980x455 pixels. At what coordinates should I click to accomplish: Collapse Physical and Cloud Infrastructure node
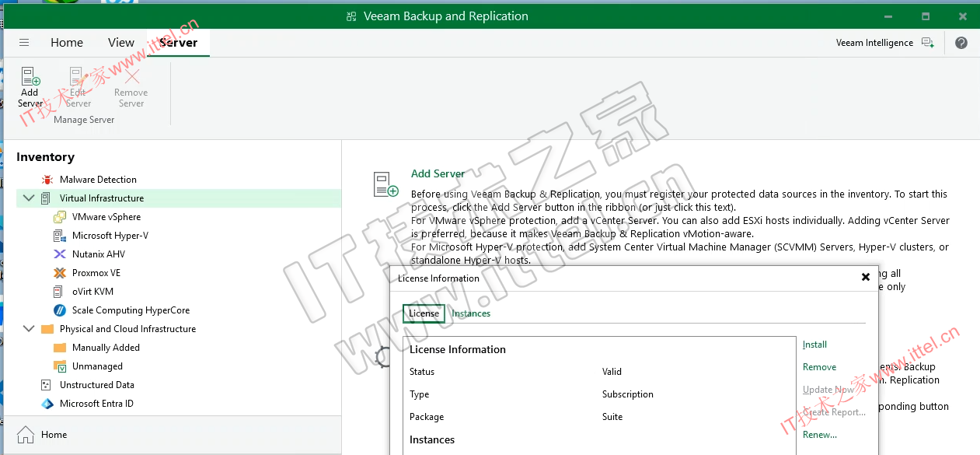29,329
